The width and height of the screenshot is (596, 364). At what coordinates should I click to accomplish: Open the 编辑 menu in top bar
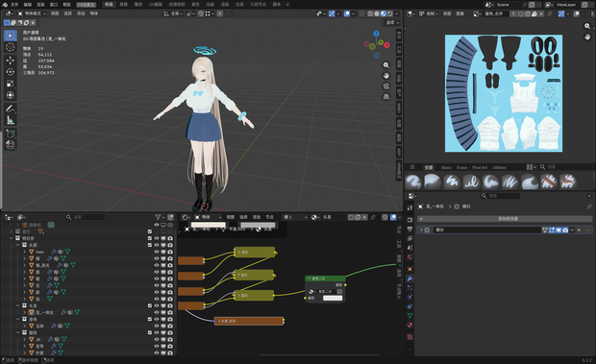(28, 5)
